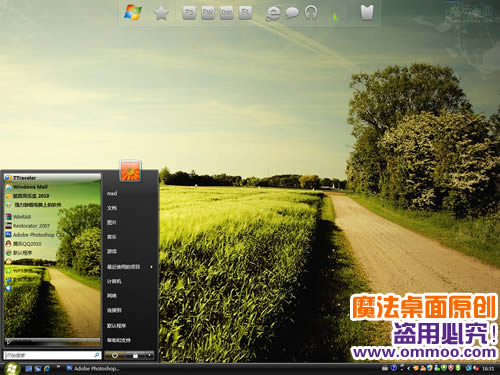Expand the shutdown options arrow button
500x375 pixels.
click(150, 355)
